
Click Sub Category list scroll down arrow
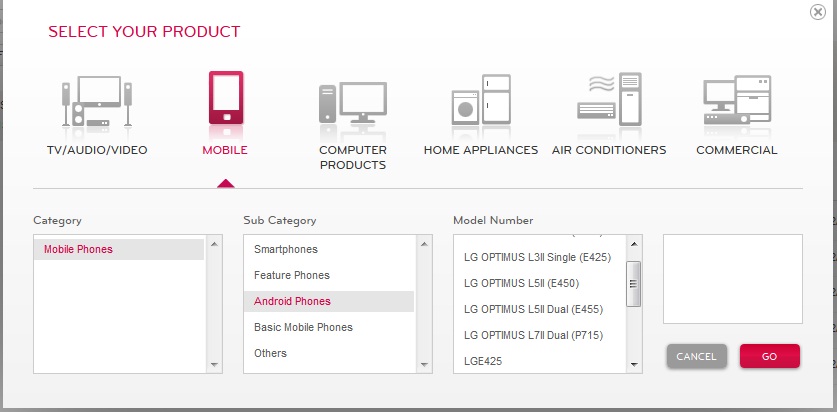[424, 365]
